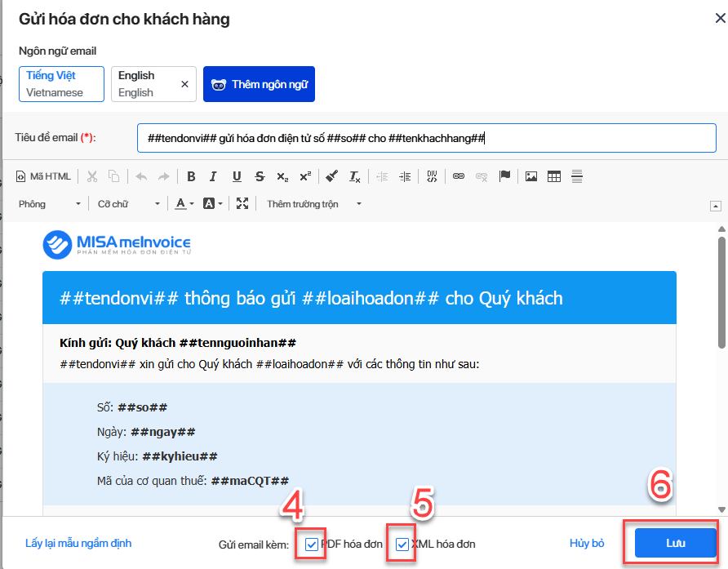Apply strikethrough formatting
The height and width of the screenshot is (569, 728).
pos(260,176)
